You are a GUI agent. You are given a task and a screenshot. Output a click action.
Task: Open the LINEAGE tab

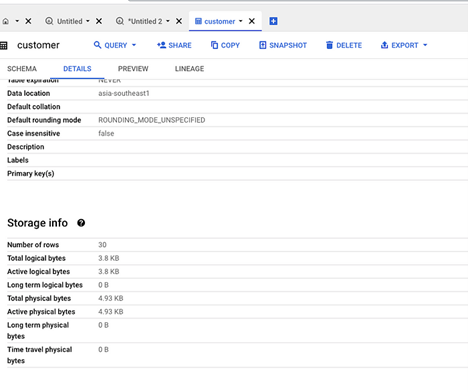[x=189, y=69]
